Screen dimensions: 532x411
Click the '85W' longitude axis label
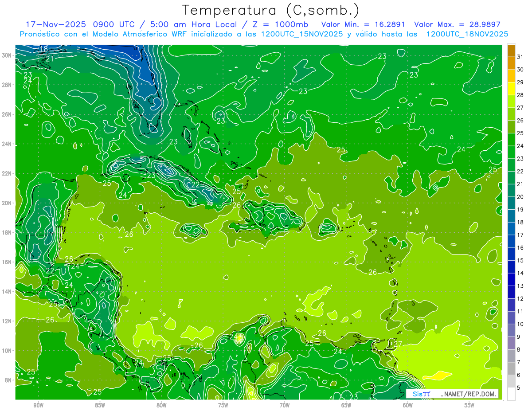coord(100,405)
